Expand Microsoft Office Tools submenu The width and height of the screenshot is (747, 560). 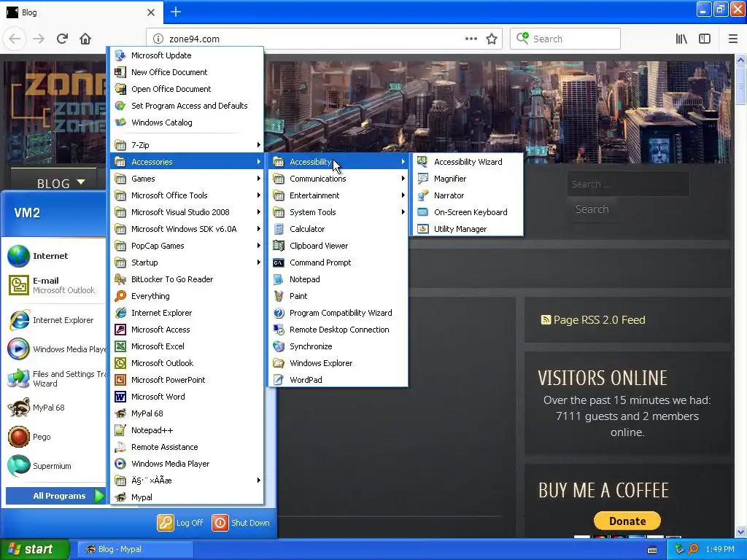[x=187, y=195]
